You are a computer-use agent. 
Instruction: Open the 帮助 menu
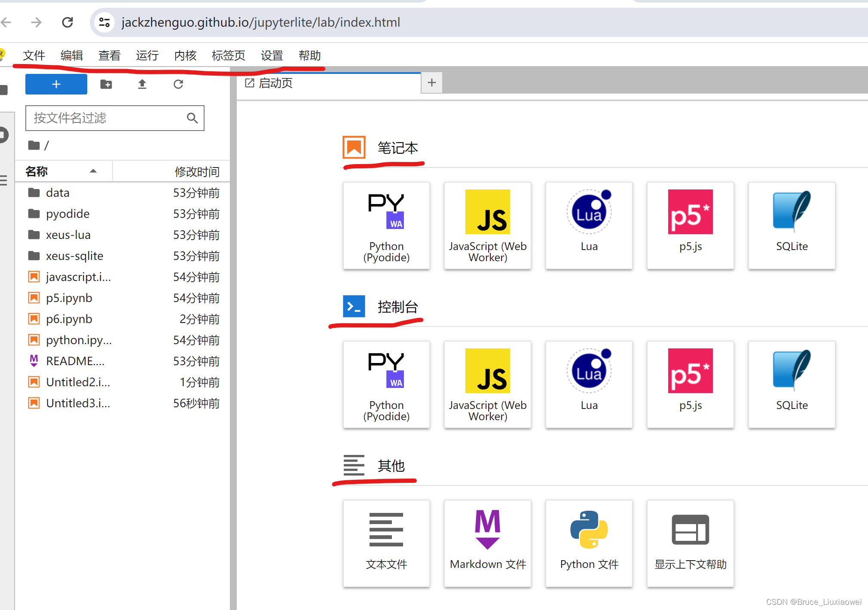(309, 55)
